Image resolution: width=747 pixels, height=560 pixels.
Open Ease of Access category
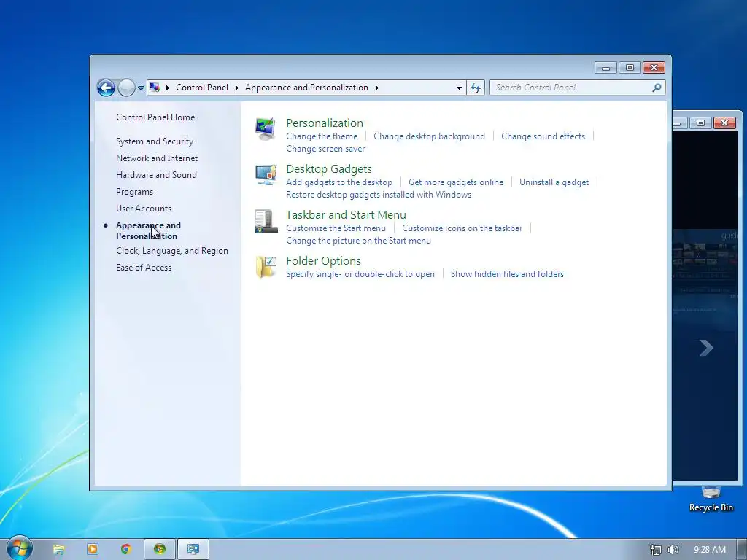coord(144,268)
